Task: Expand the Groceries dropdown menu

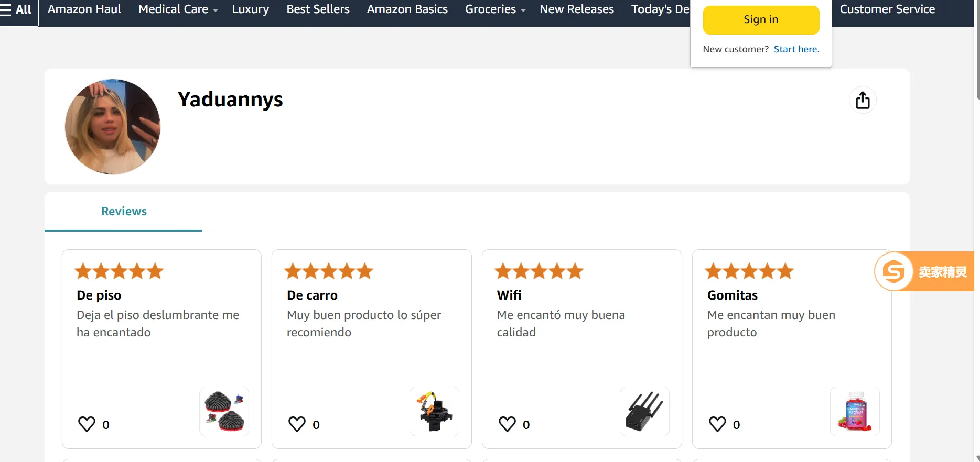Action: pyautogui.click(x=495, y=9)
